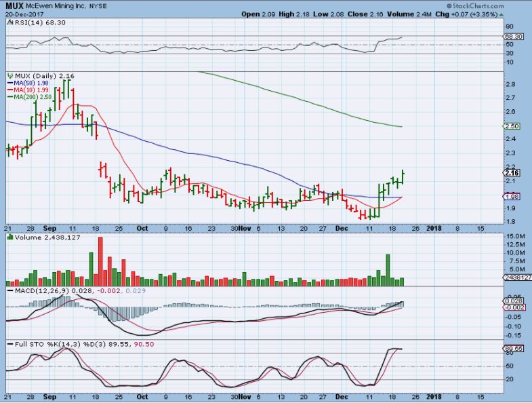
Task: Click the Low 2.08 value
Action: coord(328,14)
